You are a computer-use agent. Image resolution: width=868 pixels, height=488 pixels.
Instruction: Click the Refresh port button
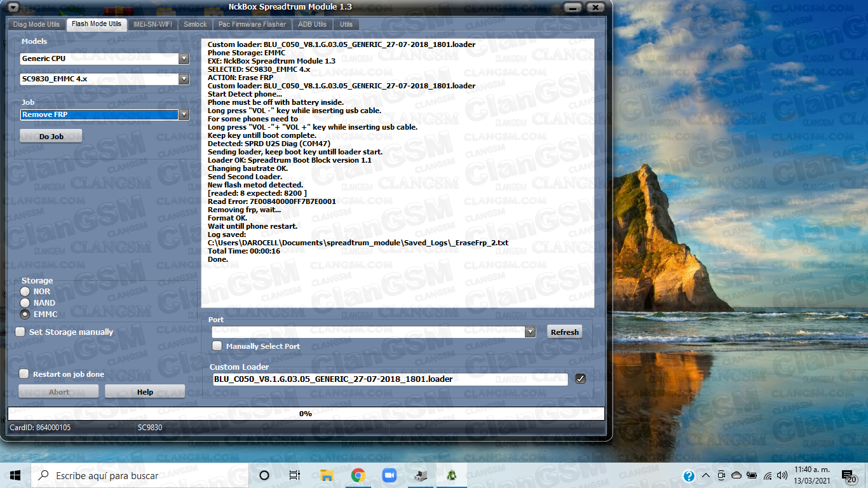[x=564, y=332]
